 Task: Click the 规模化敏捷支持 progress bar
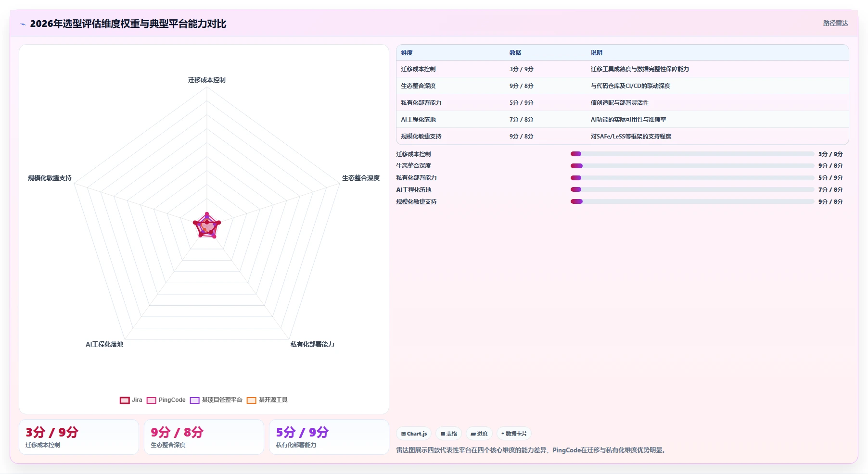click(x=692, y=201)
